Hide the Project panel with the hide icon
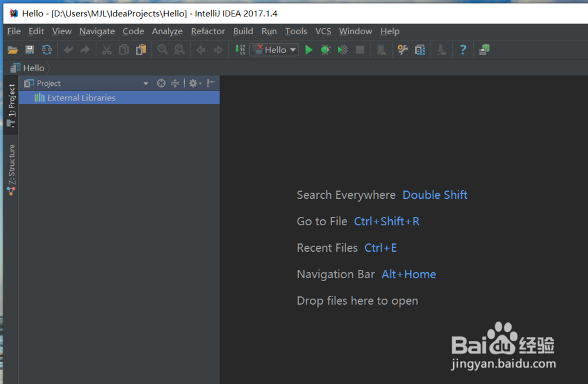 [x=211, y=83]
